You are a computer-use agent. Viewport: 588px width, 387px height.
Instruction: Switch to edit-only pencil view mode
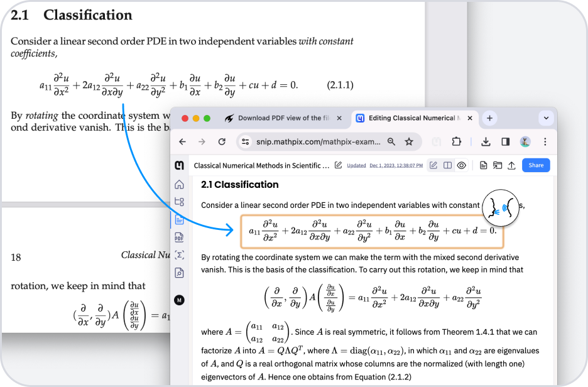pyautogui.click(x=433, y=165)
